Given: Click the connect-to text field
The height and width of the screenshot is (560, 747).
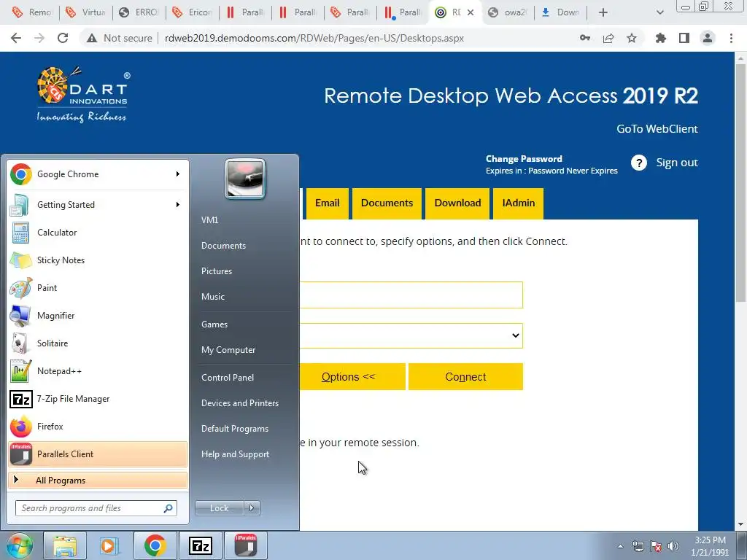Looking at the screenshot, I should coord(411,295).
